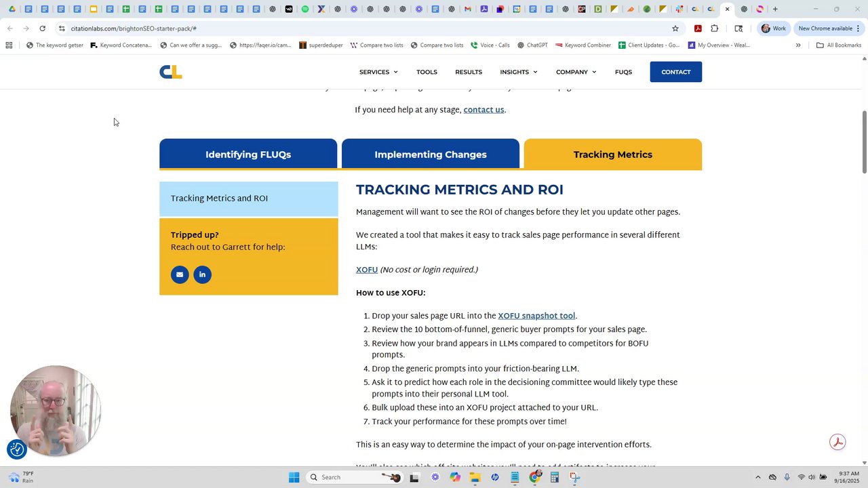Screen dimensions: 868x488
Task: Open the 'Keyword Concatena...' bookmark
Action: (x=121, y=45)
